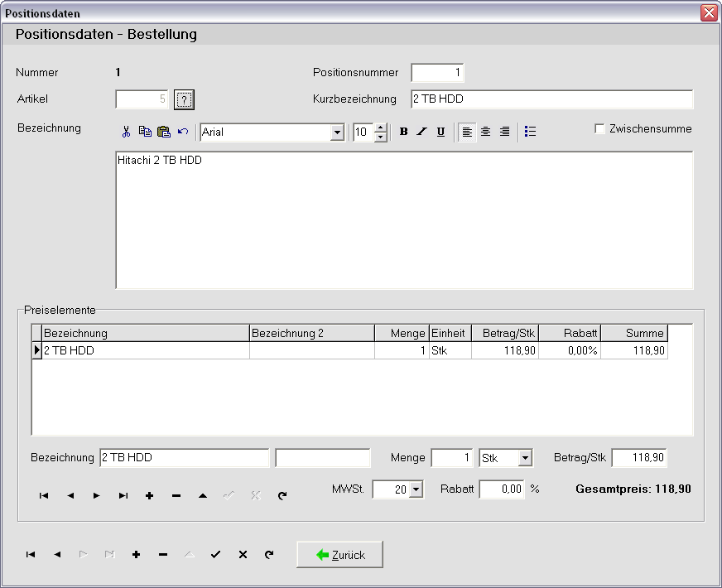Click into the Hitachi 2 TB HDD text area
The image size is (722, 588).
pyautogui.click(x=404, y=220)
